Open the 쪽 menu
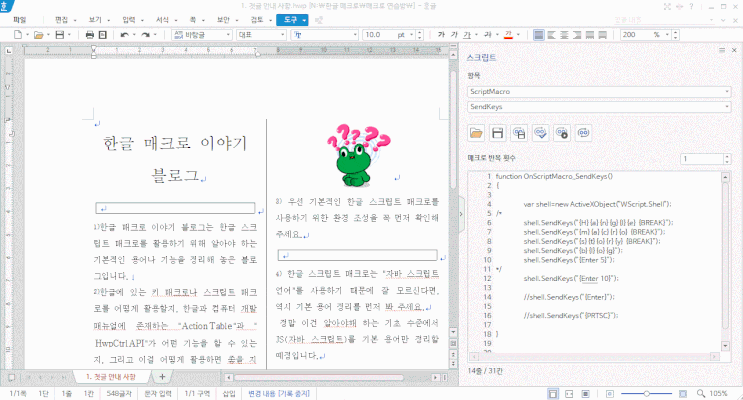The image size is (743, 400). (x=193, y=19)
